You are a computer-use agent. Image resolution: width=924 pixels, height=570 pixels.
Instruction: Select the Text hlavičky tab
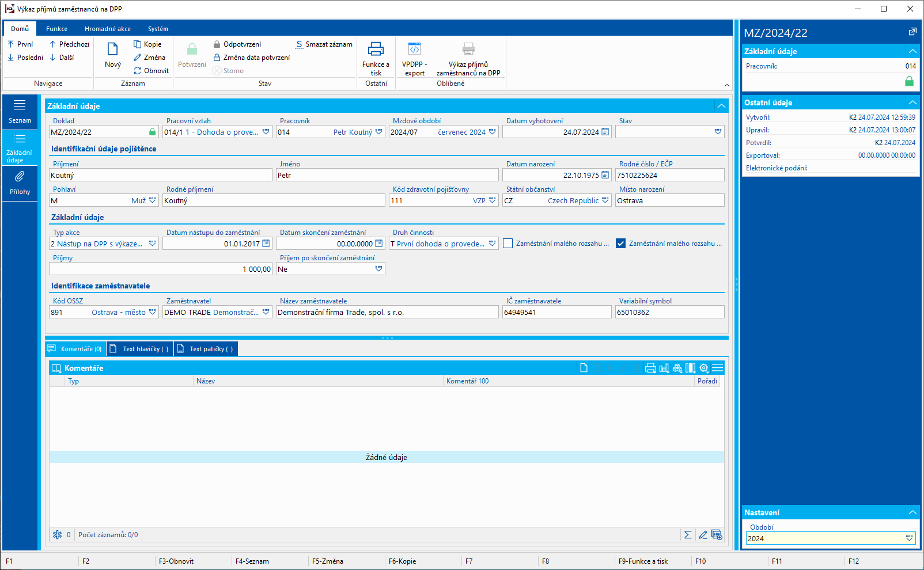pyautogui.click(x=141, y=349)
